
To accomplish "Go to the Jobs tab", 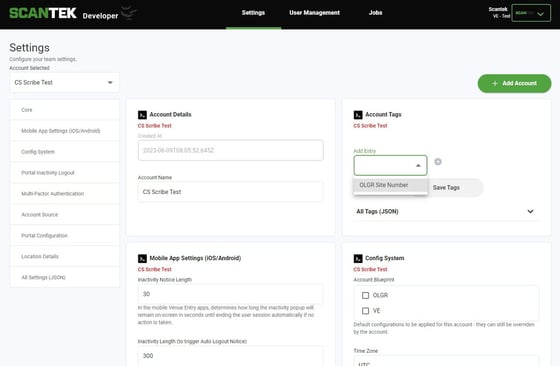I will [375, 13].
